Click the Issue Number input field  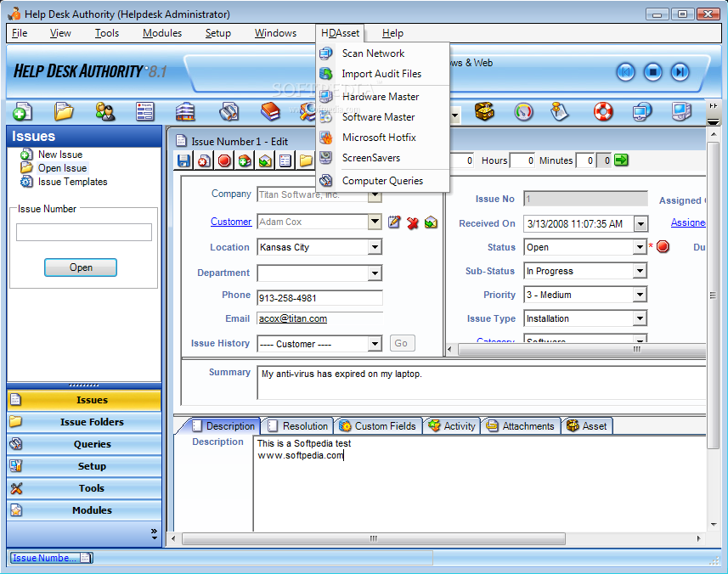pyautogui.click(x=84, y=232)
